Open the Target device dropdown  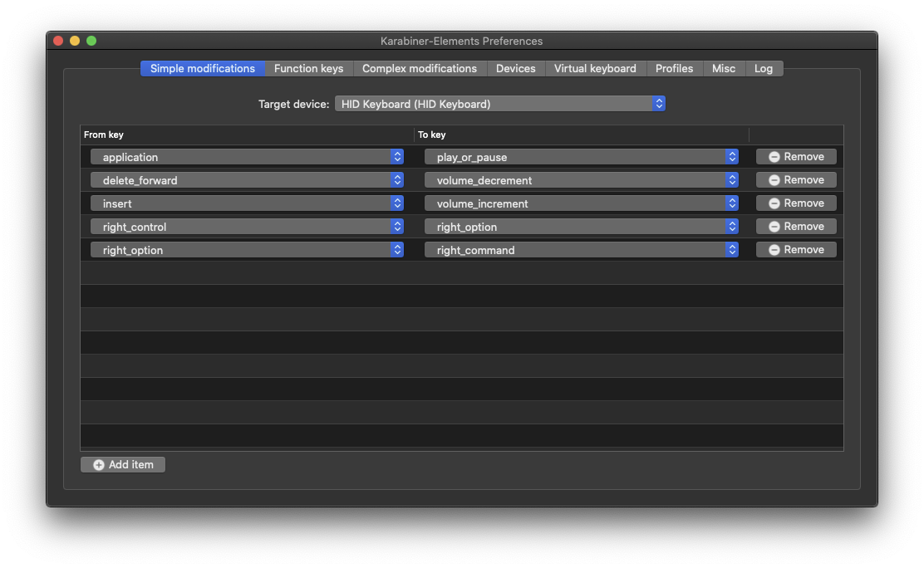pyautogui.click(x=499, y=104)
